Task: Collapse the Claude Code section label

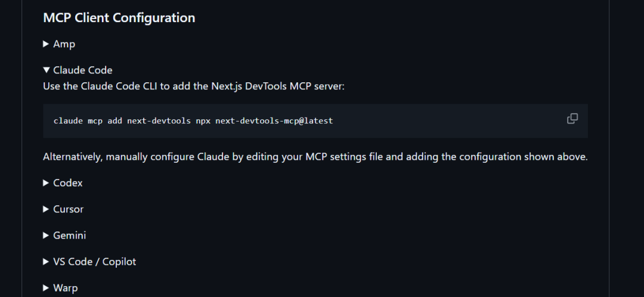Action: tap(82, 70)
